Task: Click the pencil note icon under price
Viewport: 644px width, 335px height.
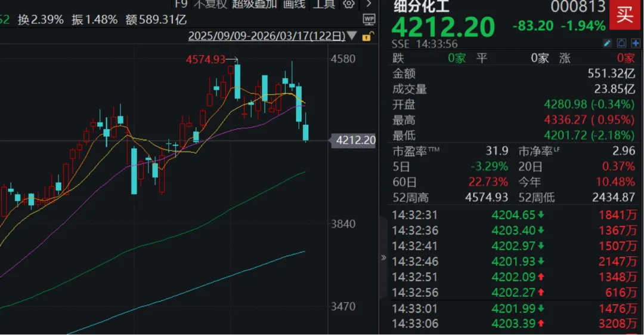Action: (x=607, y=43)
